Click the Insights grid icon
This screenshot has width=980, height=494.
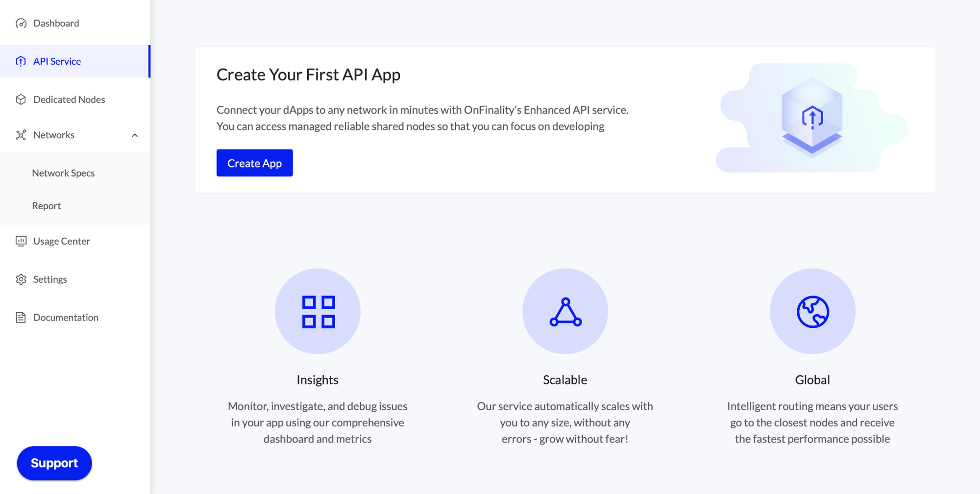(318, 311)
